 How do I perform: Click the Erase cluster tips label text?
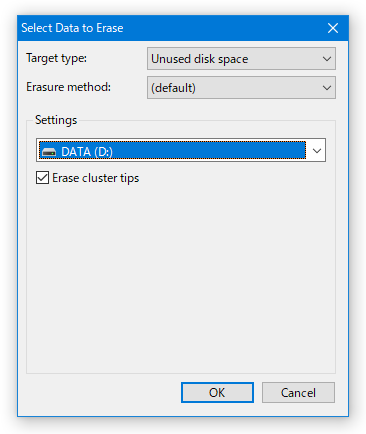95,178
